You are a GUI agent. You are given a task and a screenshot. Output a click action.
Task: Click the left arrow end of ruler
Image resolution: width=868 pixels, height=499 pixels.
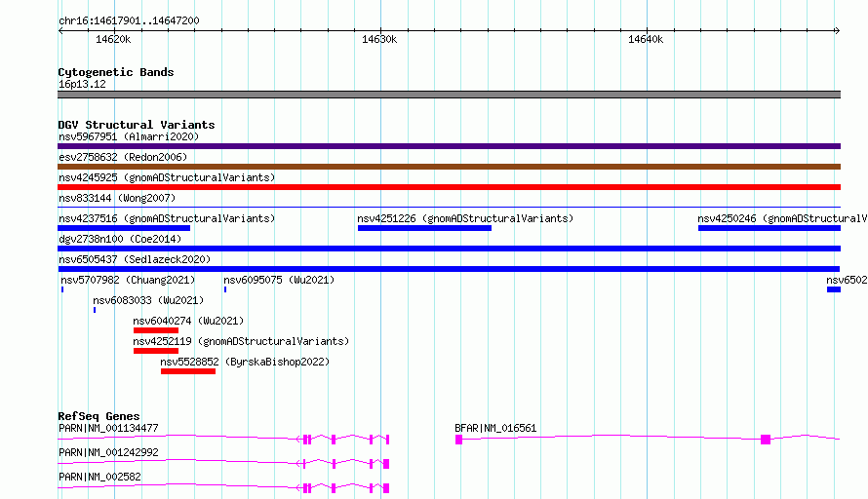pyautogui.click(x=60, y=31)
